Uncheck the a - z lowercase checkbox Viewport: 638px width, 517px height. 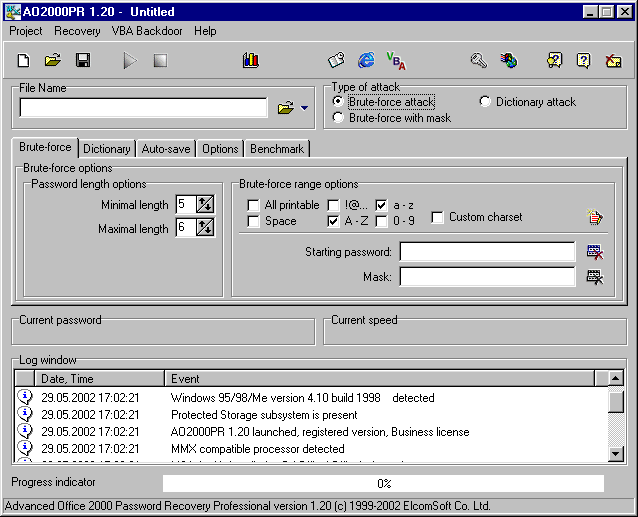click(x=381, y=205)
